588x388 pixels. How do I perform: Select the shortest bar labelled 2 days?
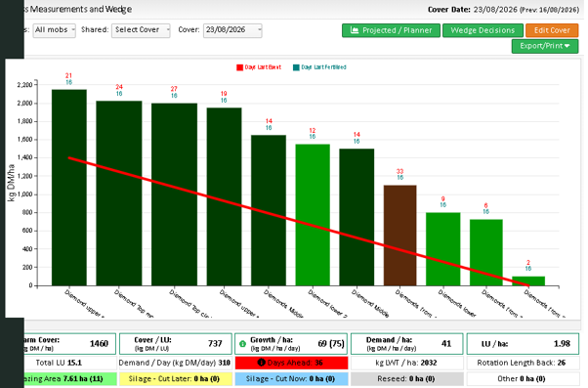[x=528, y=281]
